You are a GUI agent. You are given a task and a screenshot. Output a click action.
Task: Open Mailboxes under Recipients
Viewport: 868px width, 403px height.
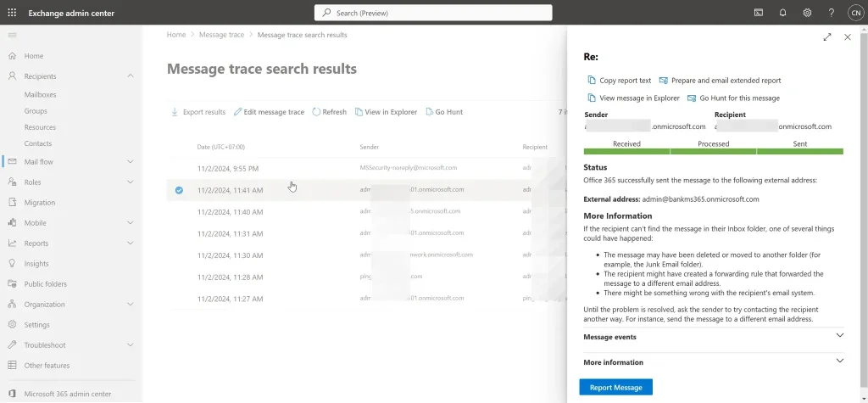40,95
